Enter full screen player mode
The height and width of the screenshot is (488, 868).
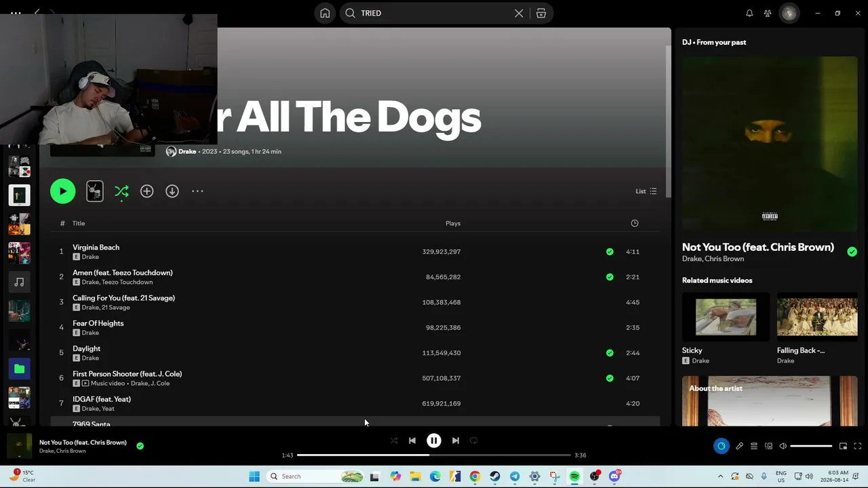857,446
